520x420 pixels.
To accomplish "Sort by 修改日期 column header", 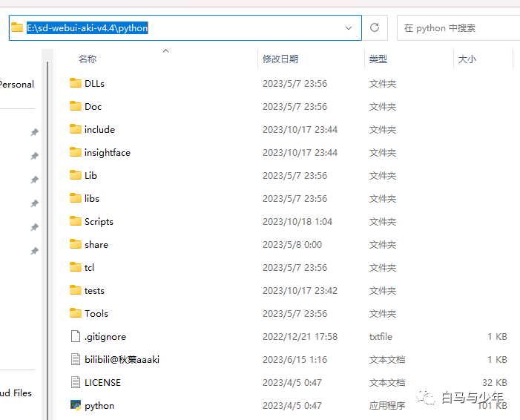I will (280, 59).
